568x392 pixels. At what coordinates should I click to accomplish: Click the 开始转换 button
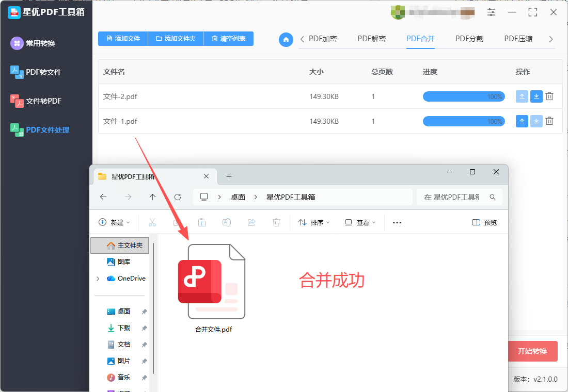(532, 351)
